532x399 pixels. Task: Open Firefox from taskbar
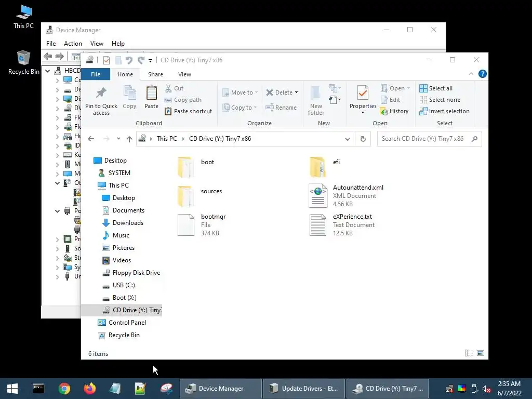90,389
